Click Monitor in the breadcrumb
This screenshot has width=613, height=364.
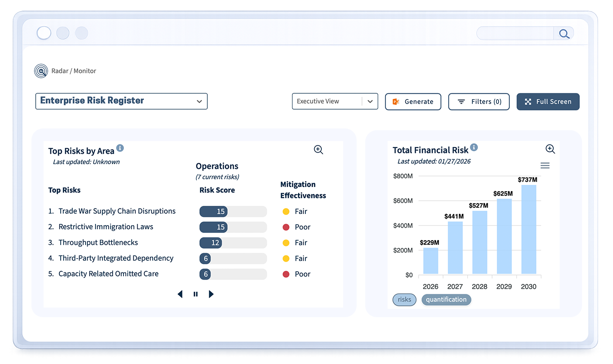click(85, 71)
